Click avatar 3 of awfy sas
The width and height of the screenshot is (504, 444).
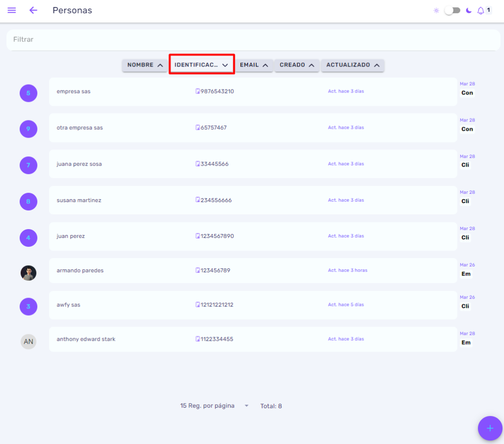(x=28, y=307)
